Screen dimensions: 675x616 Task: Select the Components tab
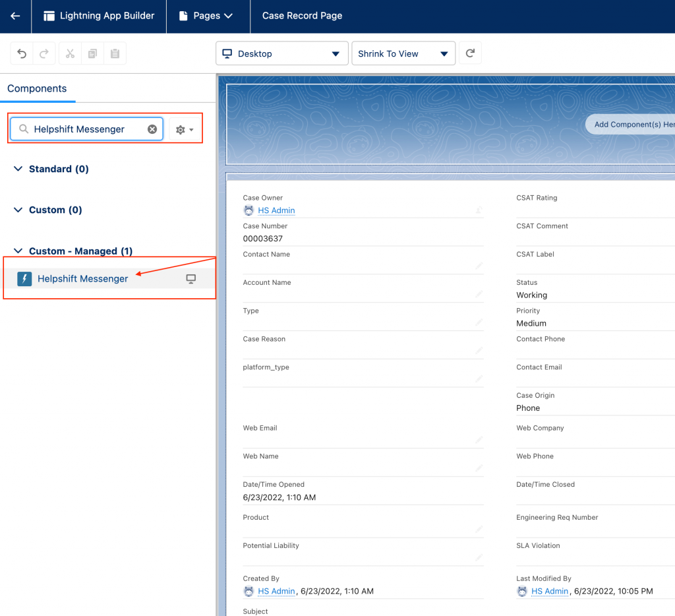(x=37, y=88)
